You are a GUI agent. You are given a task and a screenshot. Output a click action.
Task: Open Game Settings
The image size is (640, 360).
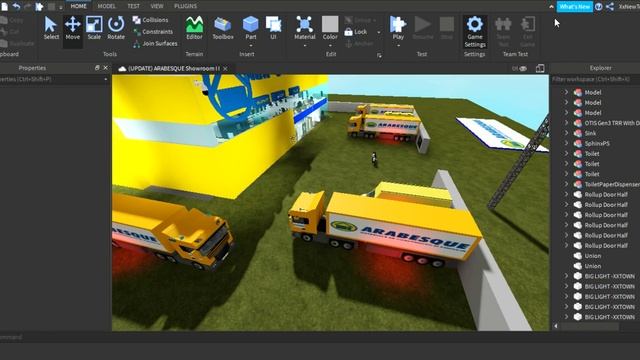(x=475, y=31)
